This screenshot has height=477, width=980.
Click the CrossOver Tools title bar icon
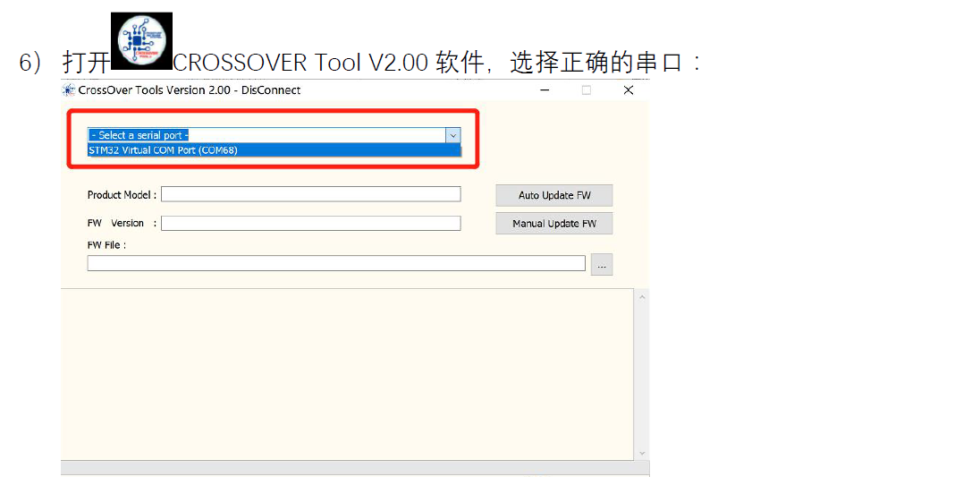pos(69,90)
